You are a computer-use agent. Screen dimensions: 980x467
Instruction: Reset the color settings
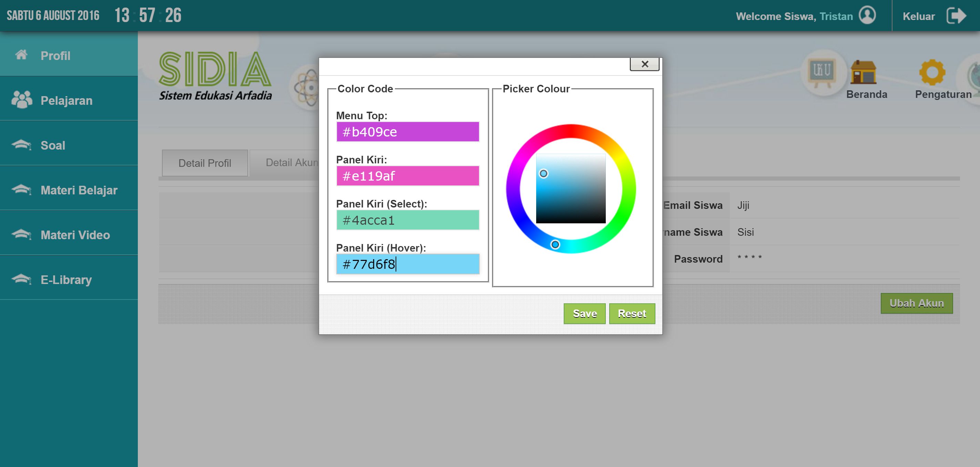point(632,314)
